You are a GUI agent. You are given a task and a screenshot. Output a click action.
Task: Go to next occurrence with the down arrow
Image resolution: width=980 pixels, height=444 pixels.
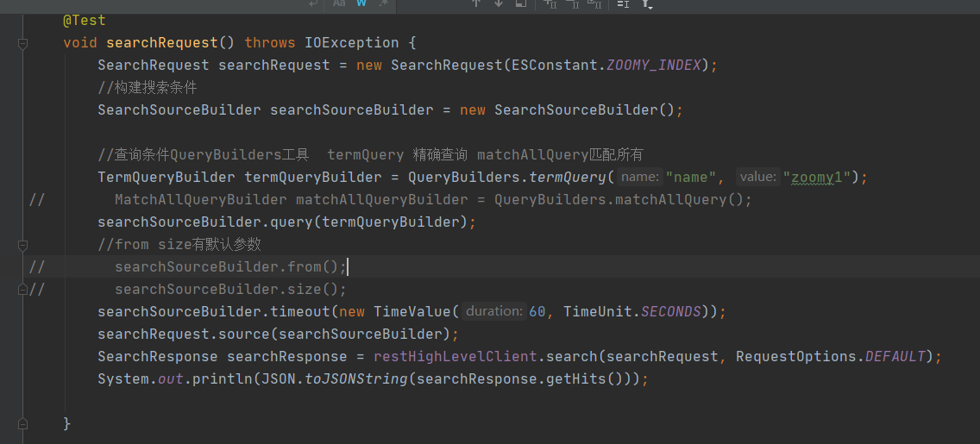[498, 3]
